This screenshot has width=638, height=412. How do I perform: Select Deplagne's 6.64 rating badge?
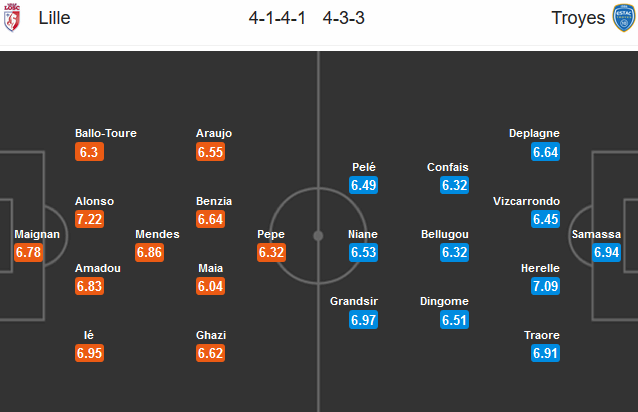click(x=545, y=152)
